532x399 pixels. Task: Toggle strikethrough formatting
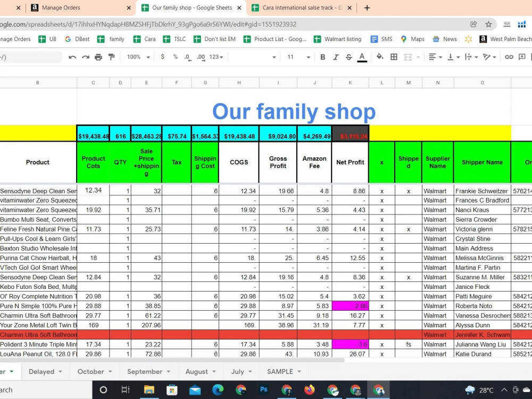pos(348,57)
